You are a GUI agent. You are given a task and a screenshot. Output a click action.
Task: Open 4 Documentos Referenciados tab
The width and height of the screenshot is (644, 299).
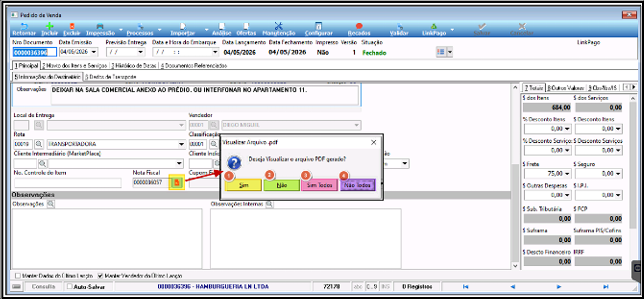coord(194,66)
